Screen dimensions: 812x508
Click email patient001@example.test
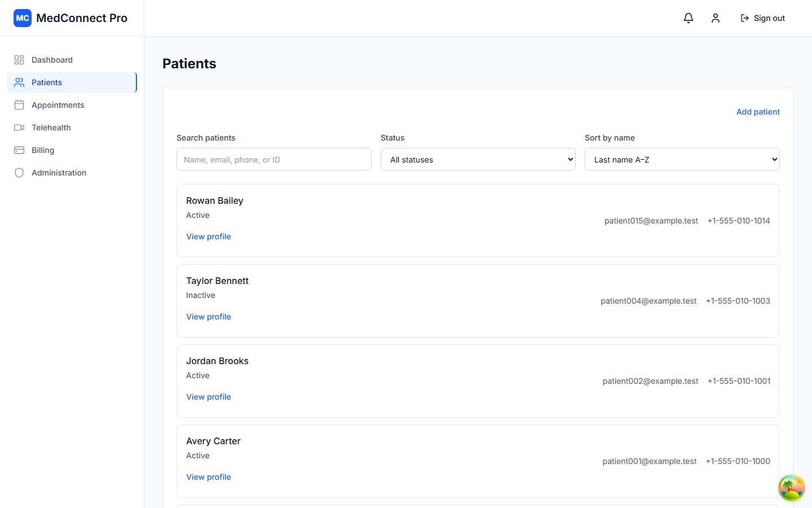click(650, 461)
